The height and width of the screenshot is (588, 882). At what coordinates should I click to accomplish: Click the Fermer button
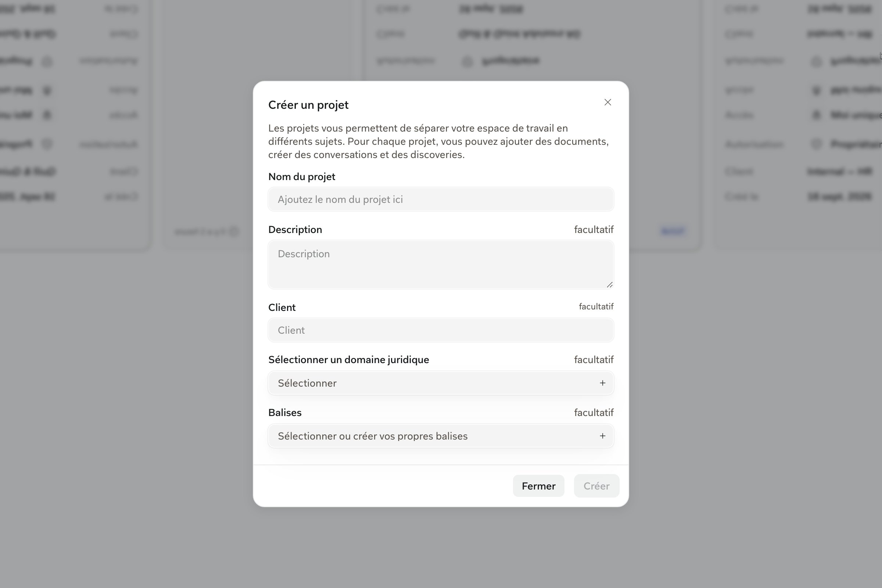tap(538, 486)
